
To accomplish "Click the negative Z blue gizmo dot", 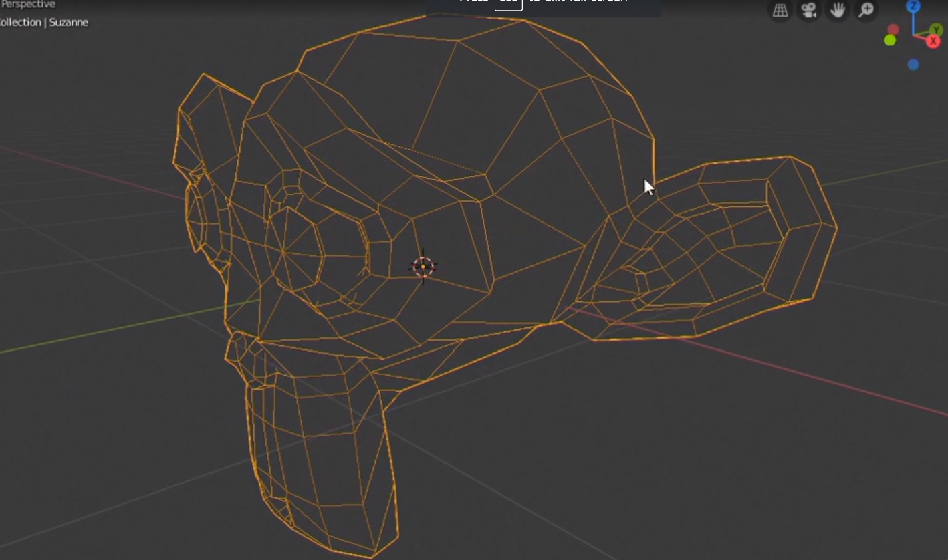I will pos(913,65).
